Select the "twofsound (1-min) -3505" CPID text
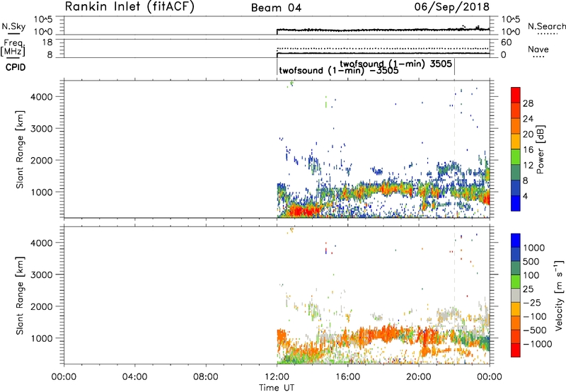Viewport: 566px width, 392px height. pos(339,70)
